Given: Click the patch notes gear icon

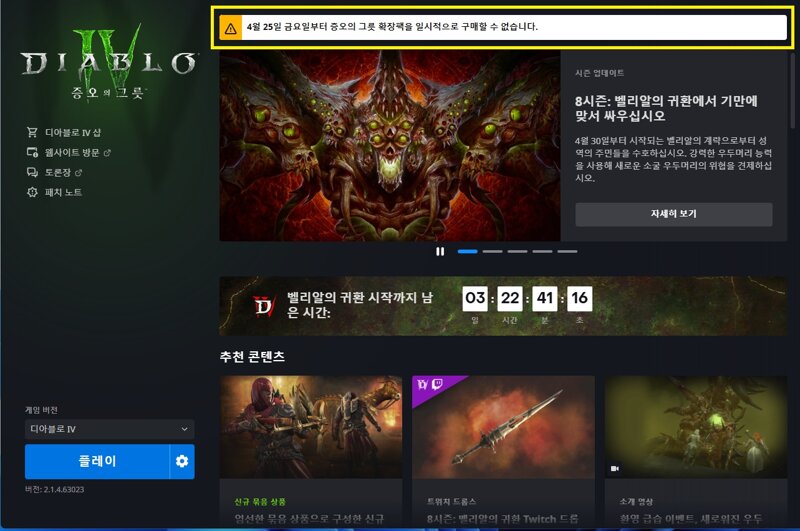Looking at the screenshot, I should (32, 192).
